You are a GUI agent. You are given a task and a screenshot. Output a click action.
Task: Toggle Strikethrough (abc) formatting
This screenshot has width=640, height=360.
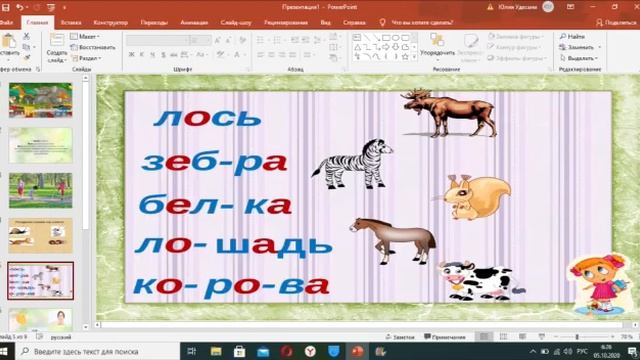click(174, 54)
